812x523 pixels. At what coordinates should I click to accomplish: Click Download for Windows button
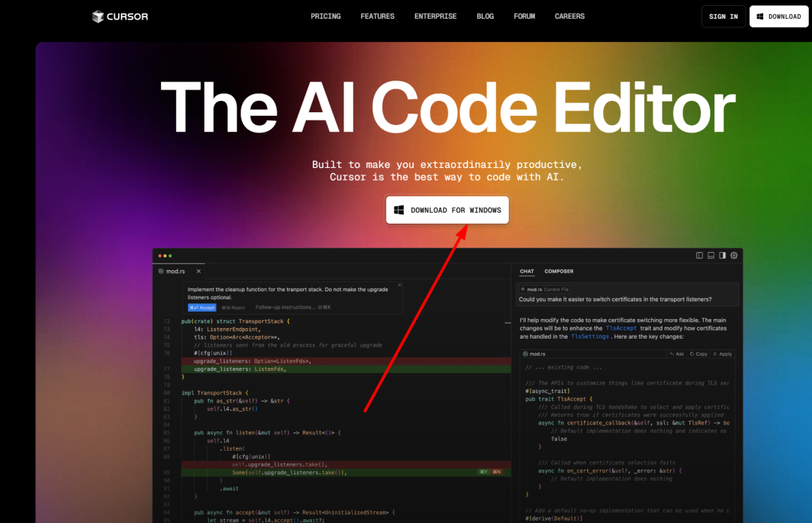[x=447, y=210]
